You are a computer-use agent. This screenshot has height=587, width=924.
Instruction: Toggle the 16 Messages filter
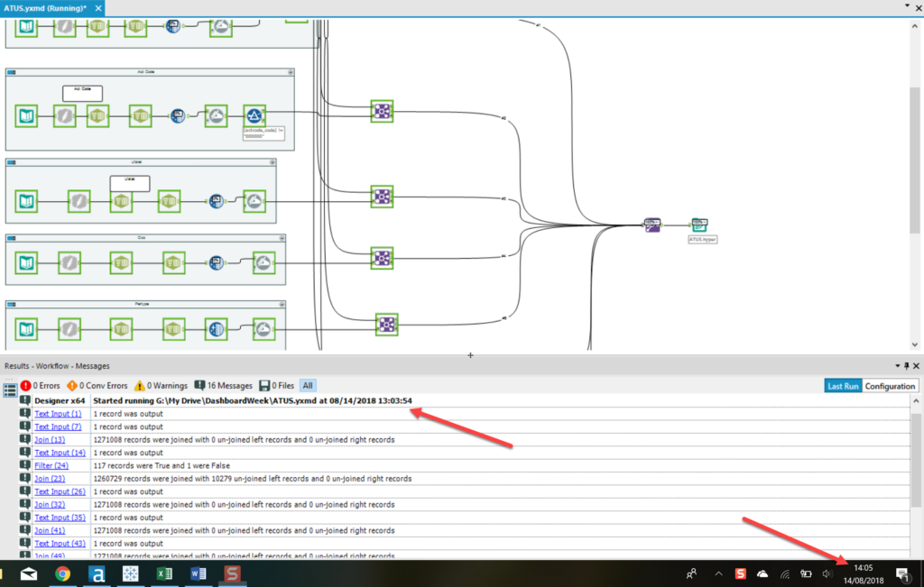coord(224,386)
